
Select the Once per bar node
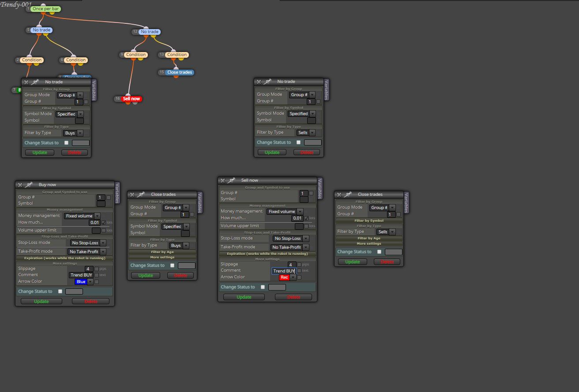click(45, 9)
